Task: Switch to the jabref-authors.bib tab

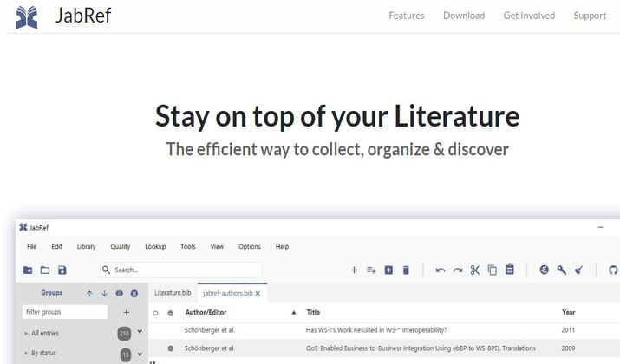Action: coord(227,293)
